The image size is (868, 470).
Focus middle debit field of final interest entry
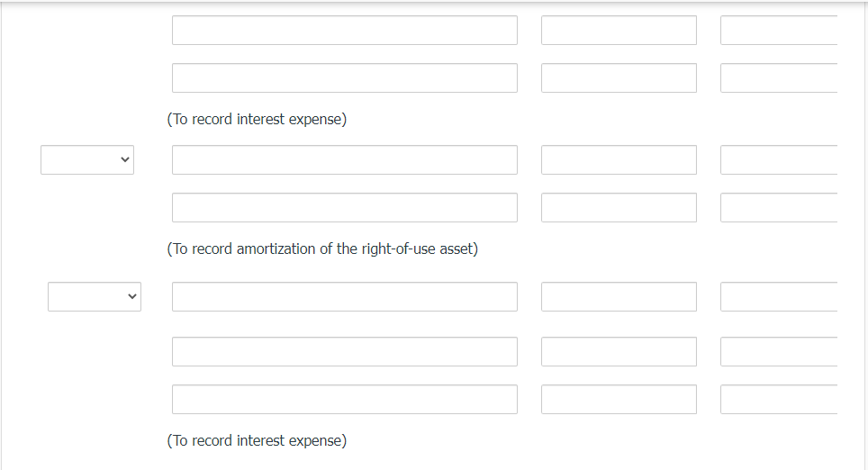pos(619,352)
